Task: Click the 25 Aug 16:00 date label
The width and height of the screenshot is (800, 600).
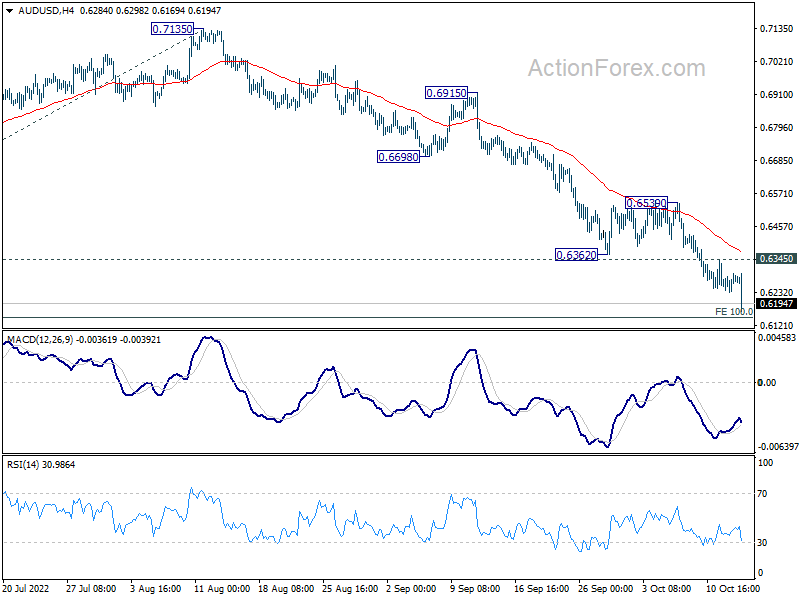Action: pyautogui.click(x=350, y=588)
